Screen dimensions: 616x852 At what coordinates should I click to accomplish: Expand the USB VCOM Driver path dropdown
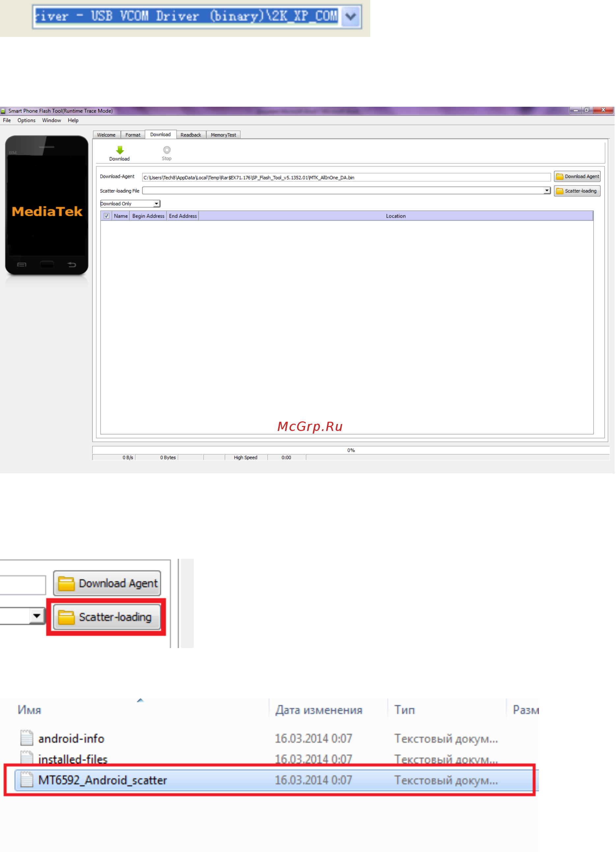351,16
